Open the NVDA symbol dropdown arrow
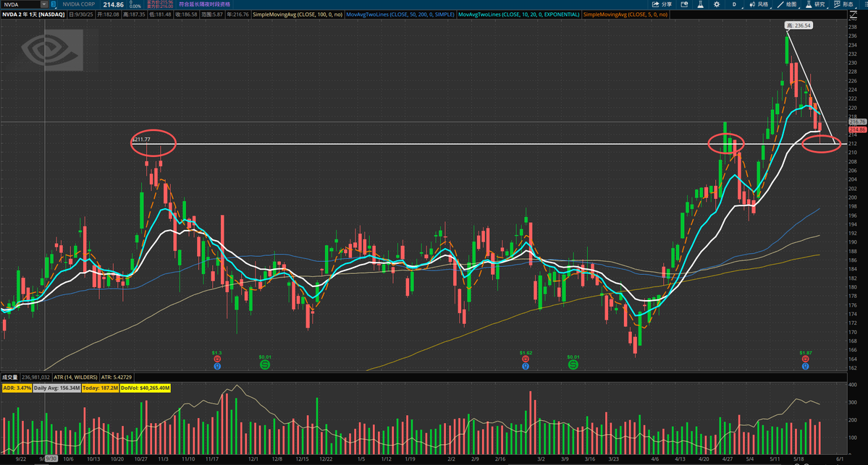This screenshot has height=465, width=868. pos(43,4)
